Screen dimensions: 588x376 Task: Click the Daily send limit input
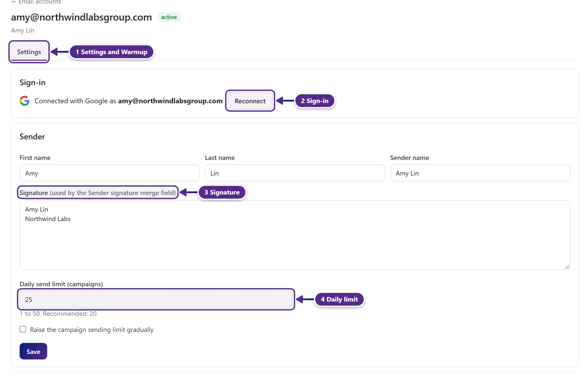(x=156, y=299)
